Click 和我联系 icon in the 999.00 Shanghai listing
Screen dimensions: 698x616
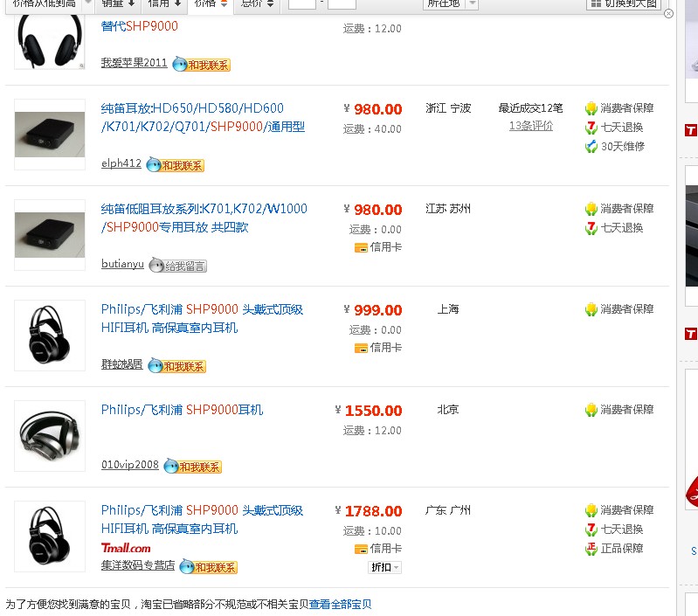[176, 366]
